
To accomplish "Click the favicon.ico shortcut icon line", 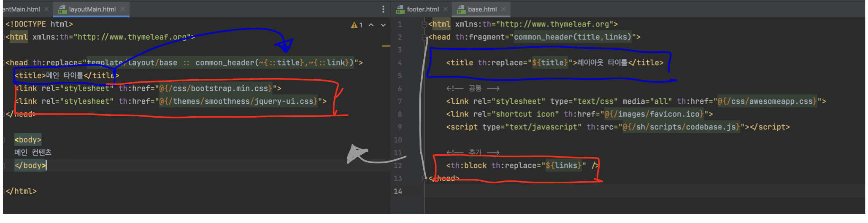I will 579,114.
